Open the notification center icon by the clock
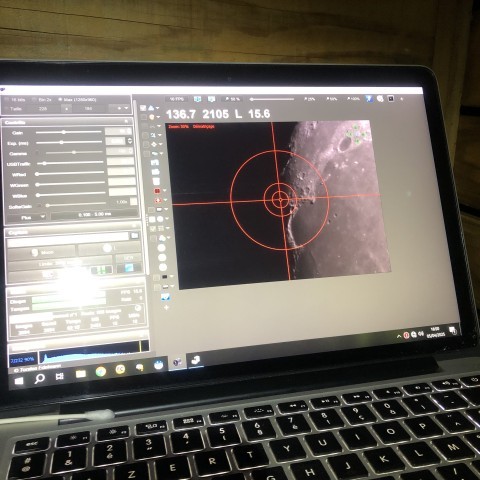The width and height of the screenshot is (480, 480). [x=452, y=330]
